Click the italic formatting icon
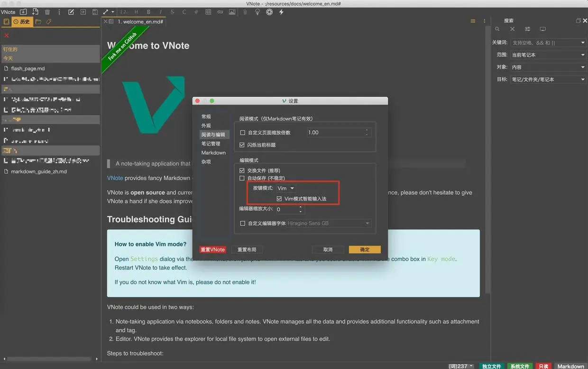The image size is (588, 369). [x=160, y=12]
